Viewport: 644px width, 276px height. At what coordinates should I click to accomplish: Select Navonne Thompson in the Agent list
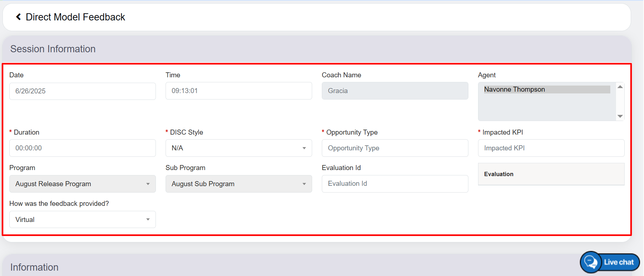[x=547, y=89]
